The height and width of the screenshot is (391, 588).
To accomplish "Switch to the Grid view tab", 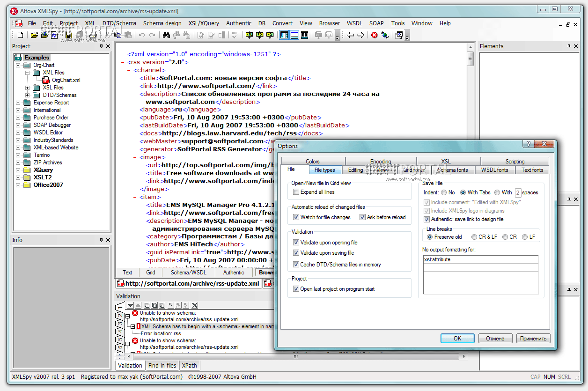I will tap(151, 272).
